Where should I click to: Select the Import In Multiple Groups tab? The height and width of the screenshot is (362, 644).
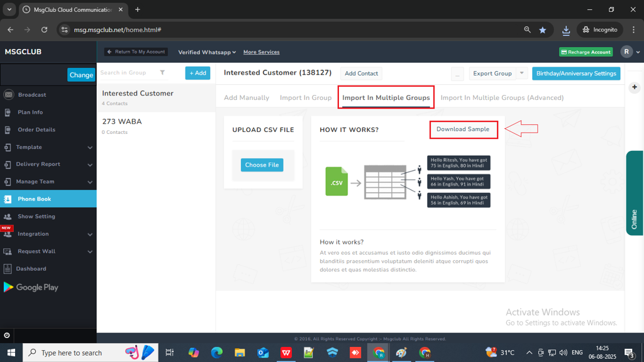(x=386, y=97)
